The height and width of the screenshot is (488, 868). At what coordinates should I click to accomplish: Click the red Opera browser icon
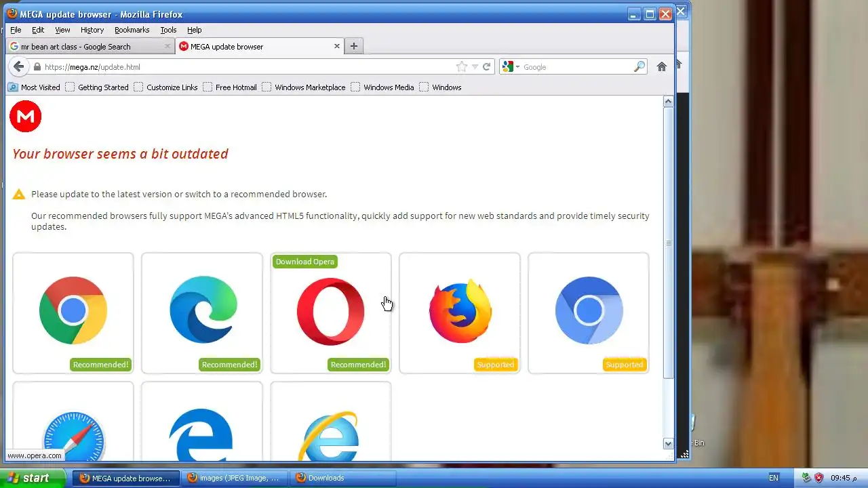pyautogui.click(x=330, y=312)
